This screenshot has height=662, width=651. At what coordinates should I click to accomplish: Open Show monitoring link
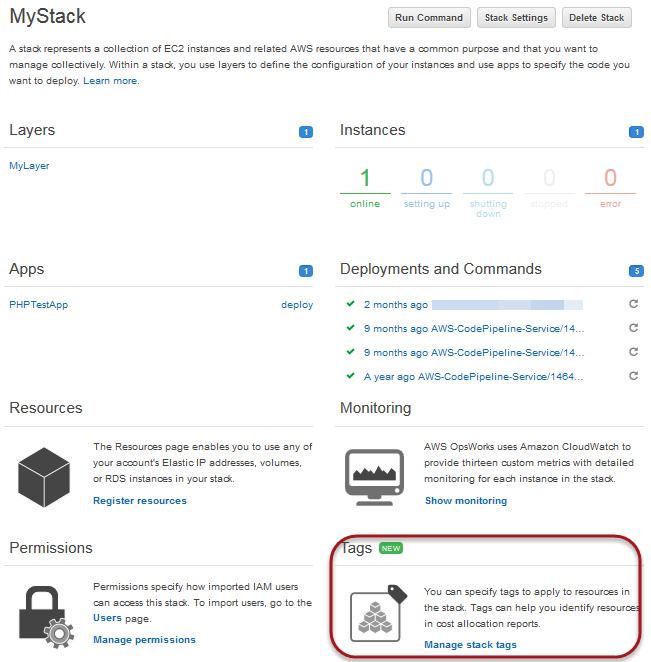click(x=466, y=501)
